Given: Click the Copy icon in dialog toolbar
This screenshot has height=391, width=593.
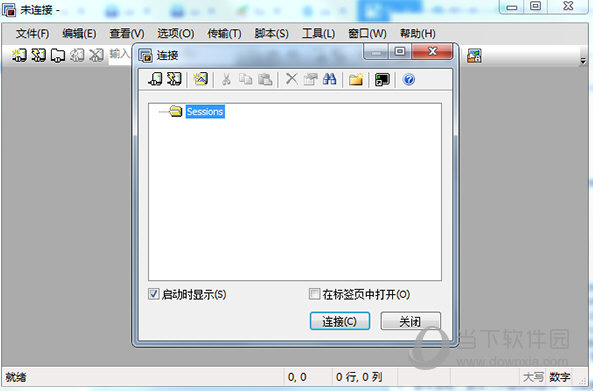Looking at the screenshot, I should (x=245, y=79).
